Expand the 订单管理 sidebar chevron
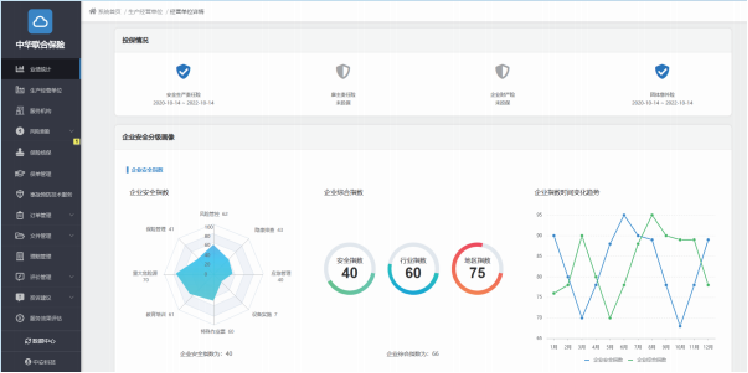Image resolution: width=748 pixels, height=373 pixels. 71,215
